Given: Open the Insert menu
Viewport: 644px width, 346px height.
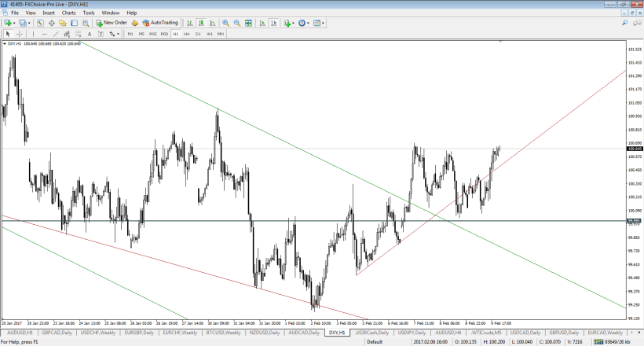Looking at the screenshot, I should (x=49, y=13).
